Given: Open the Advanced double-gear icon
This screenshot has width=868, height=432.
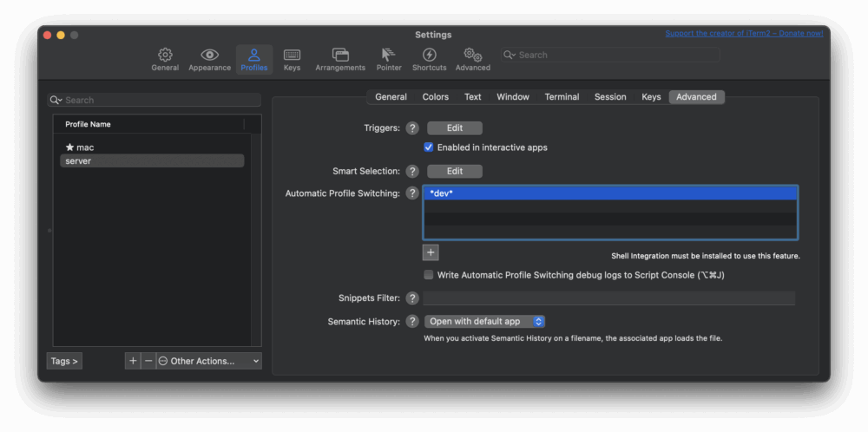Looking at the screenshot, I should [x=473, y=55].
